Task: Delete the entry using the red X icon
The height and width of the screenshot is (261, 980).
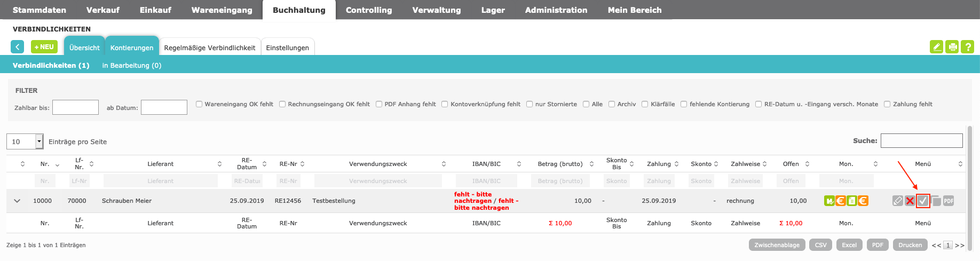Action: click(x=910, y=201)
